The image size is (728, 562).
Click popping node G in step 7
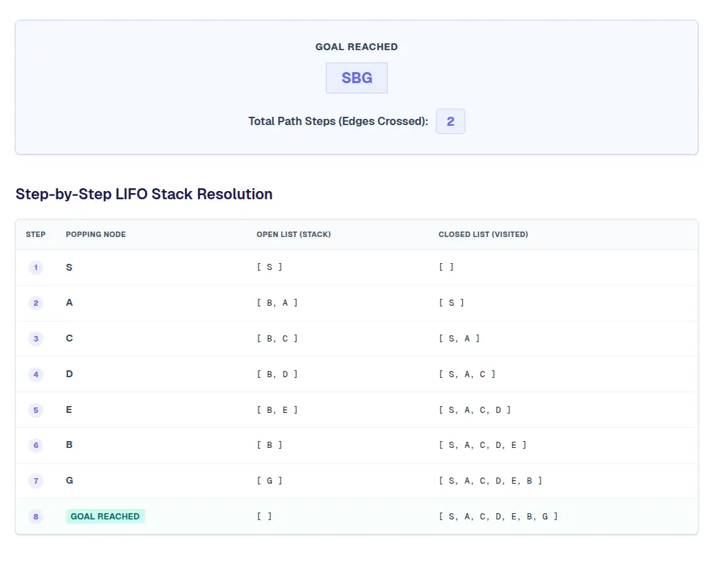coord(69,480)
